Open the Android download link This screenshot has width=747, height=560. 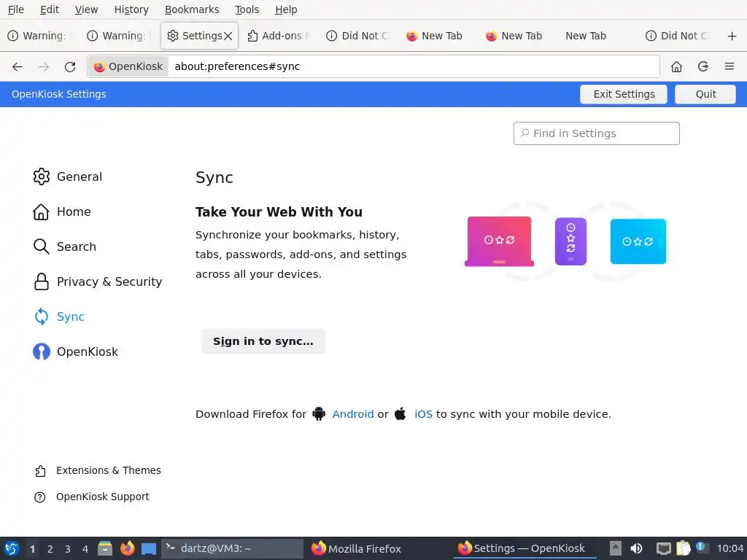(353, 414)
